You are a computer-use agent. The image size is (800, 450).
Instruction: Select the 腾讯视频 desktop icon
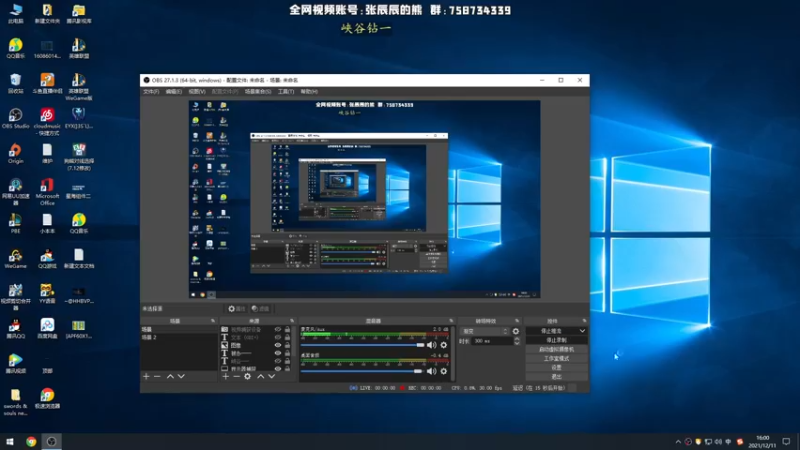pyautogui.click(x=15, y=364)
